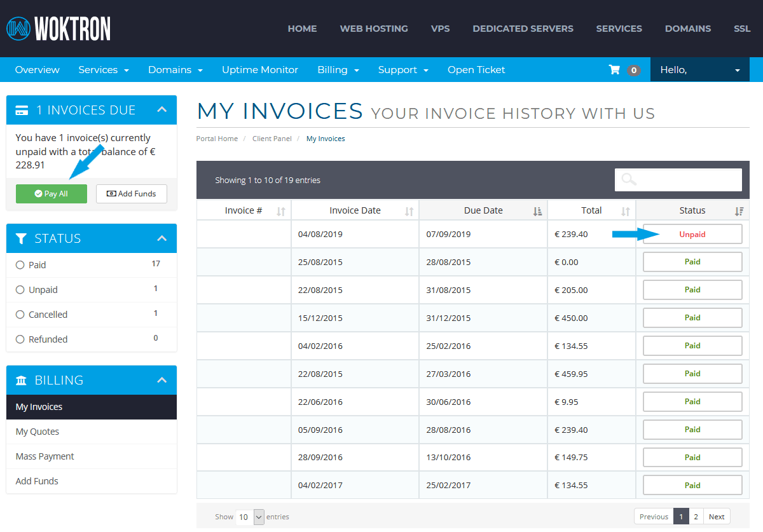Open Mass Payment in Billing sidebar

click(x=92, y=456)
